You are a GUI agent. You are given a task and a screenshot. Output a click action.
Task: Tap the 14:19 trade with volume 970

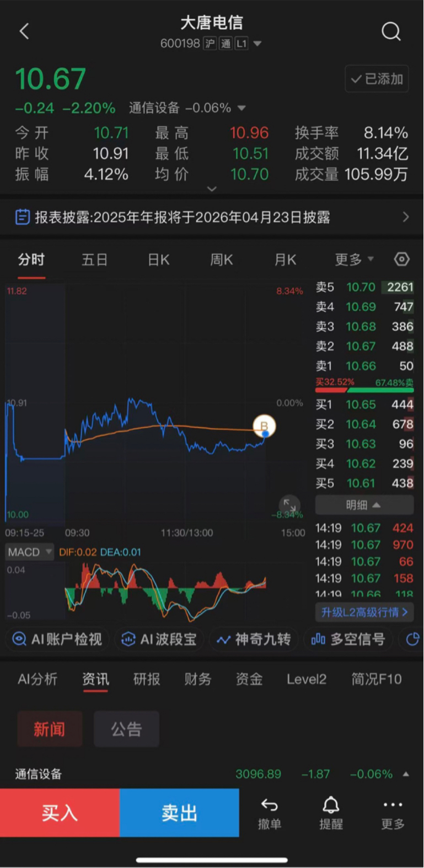tap(364, 545)
